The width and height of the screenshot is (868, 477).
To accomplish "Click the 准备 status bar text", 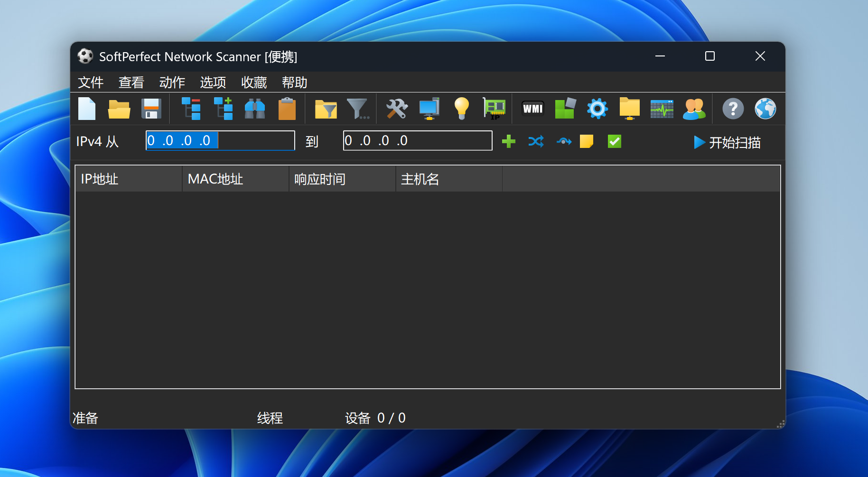I will 85,418.
